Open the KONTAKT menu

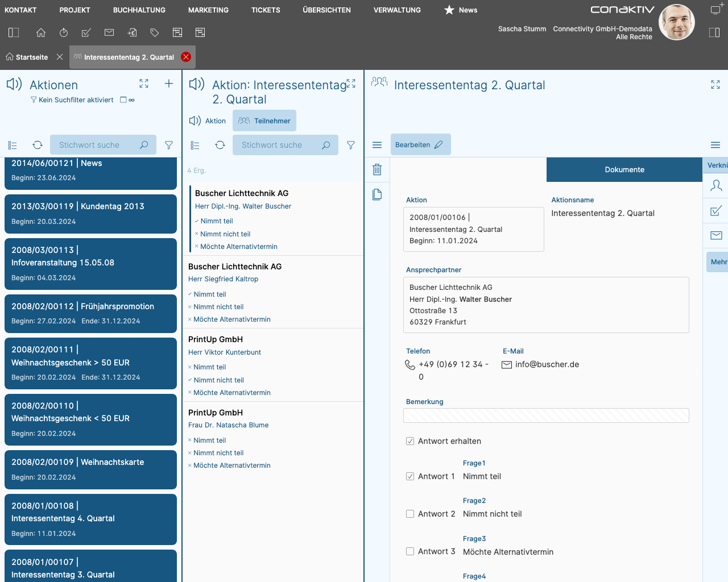click(20, 10)
